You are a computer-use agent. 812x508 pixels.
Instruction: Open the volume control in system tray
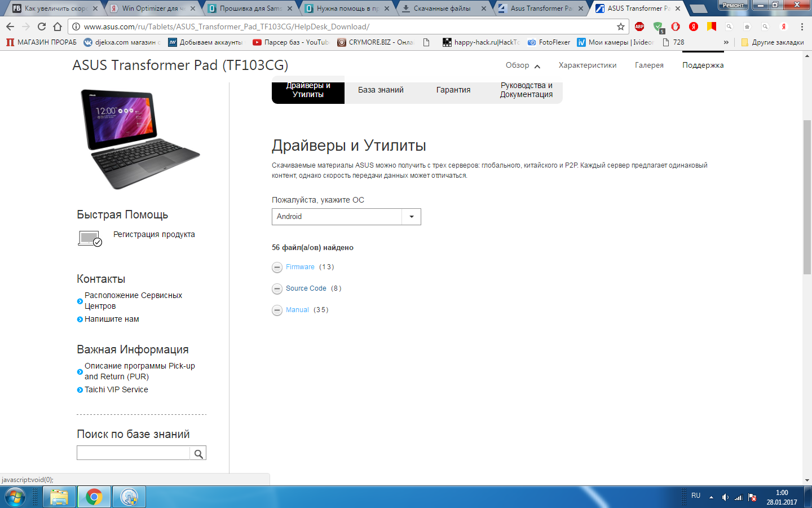click(x=725, y=497)
